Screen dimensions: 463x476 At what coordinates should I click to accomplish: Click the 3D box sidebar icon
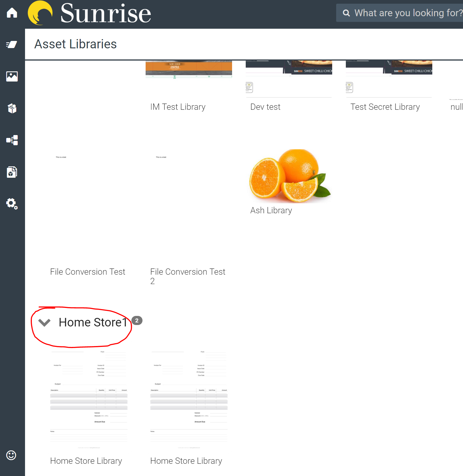[x=12, y=108]
